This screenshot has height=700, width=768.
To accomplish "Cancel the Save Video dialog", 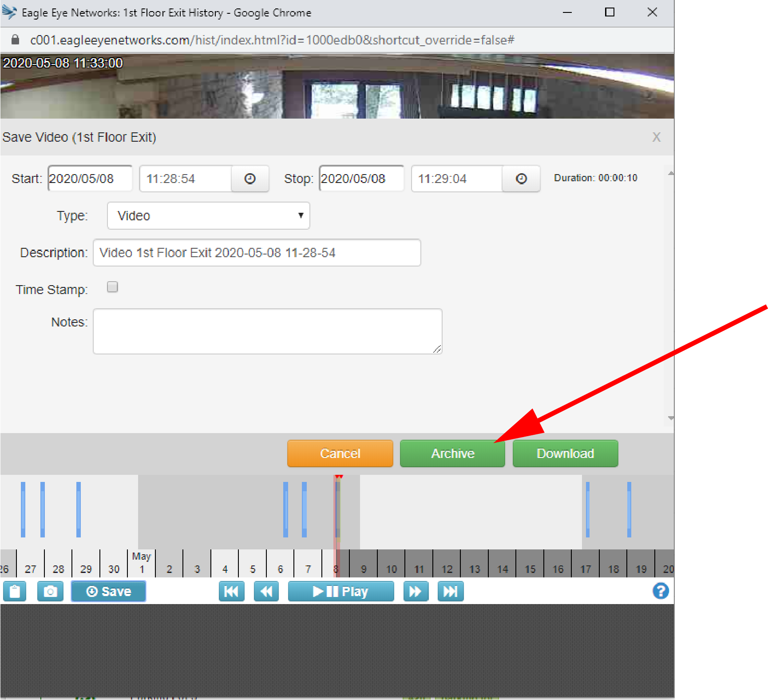I will (x=340, y=453).
